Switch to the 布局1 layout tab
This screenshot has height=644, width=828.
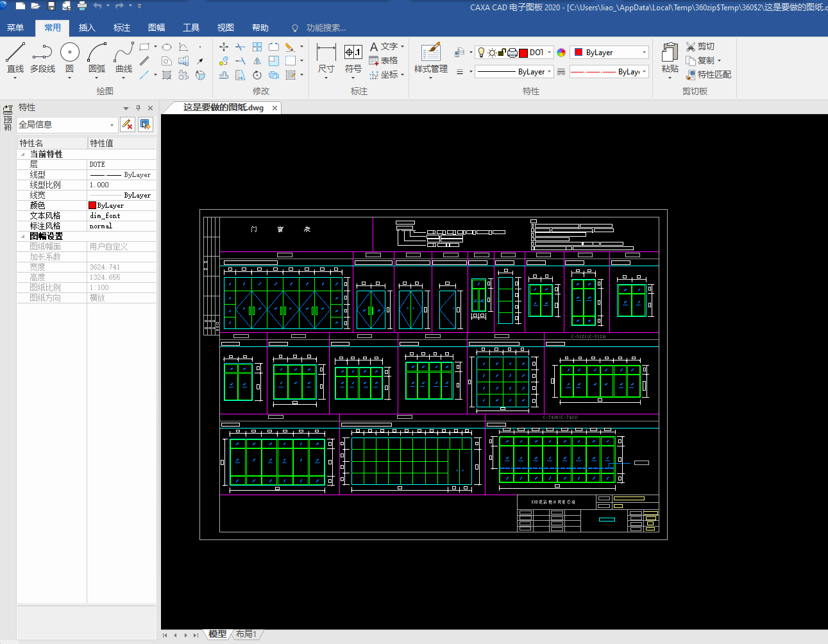click(246, 634)
